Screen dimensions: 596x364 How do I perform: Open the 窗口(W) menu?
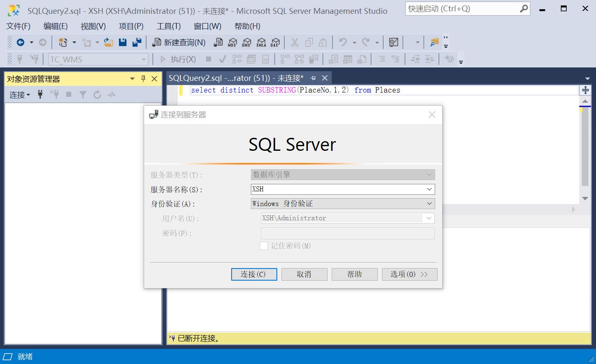[x=207, y=26]
